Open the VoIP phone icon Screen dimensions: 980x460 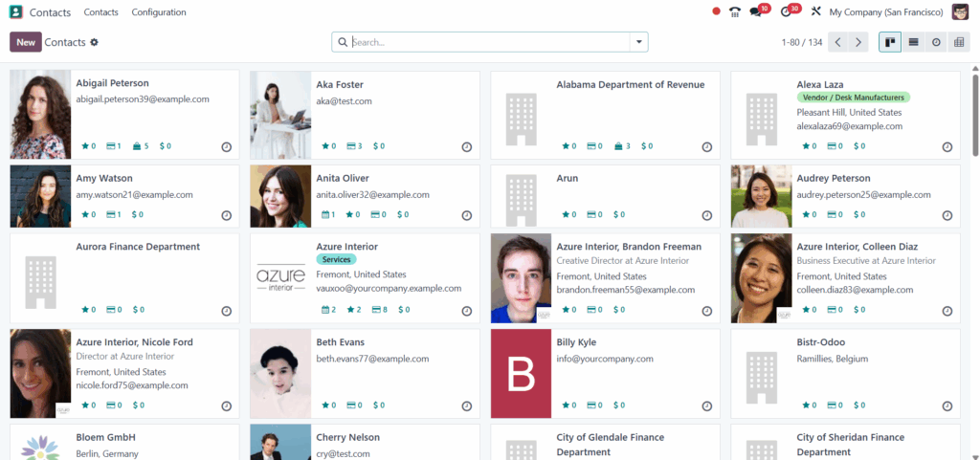click(x=735, y=12)
